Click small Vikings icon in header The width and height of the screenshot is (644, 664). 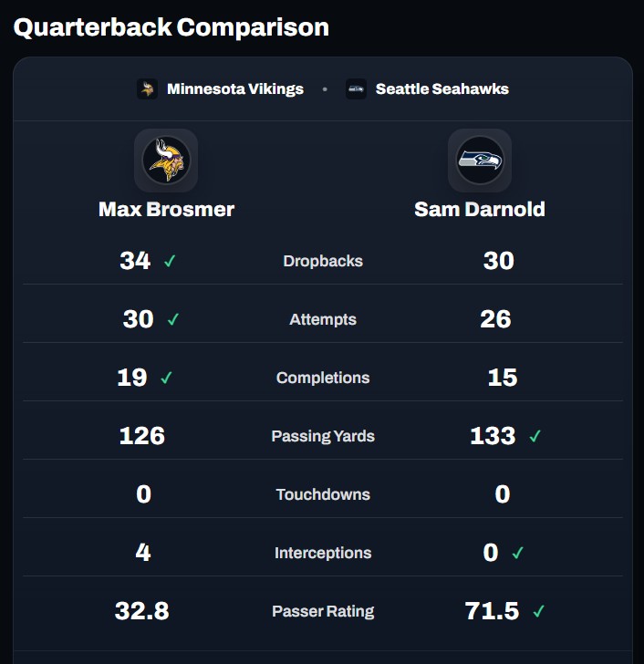coord(147,89)
